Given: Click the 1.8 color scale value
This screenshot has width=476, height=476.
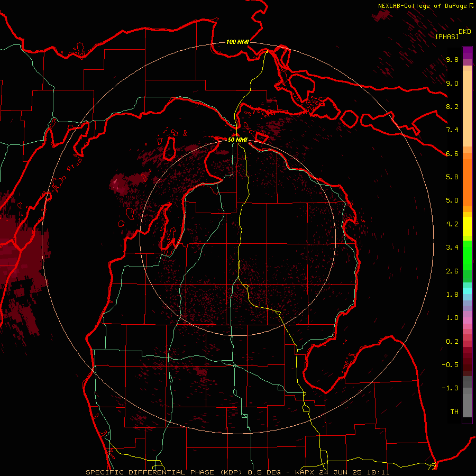Looking at the screenshot, I should coord(452,294).
